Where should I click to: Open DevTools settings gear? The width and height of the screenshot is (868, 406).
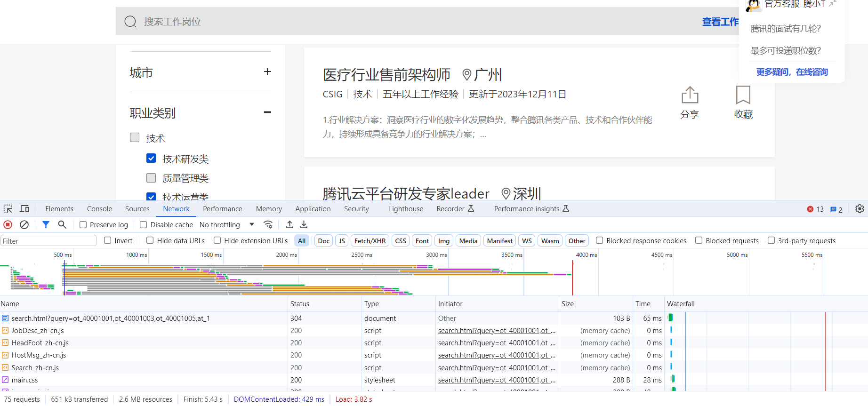860,209
